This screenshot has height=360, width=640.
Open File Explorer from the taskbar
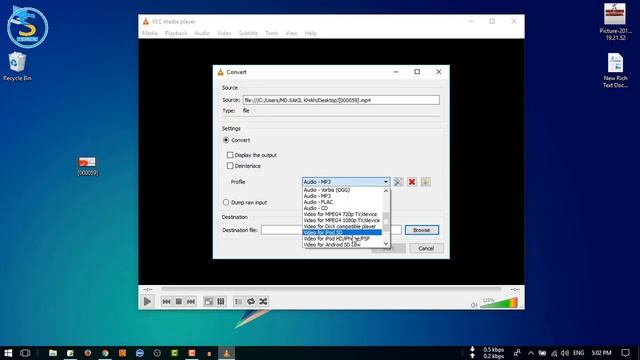tap(53, 353)
